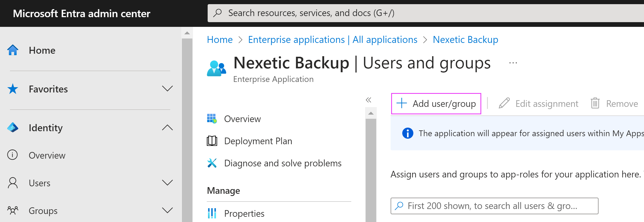Click the Edit assignment pencil icon

click(x=504, y=103)
